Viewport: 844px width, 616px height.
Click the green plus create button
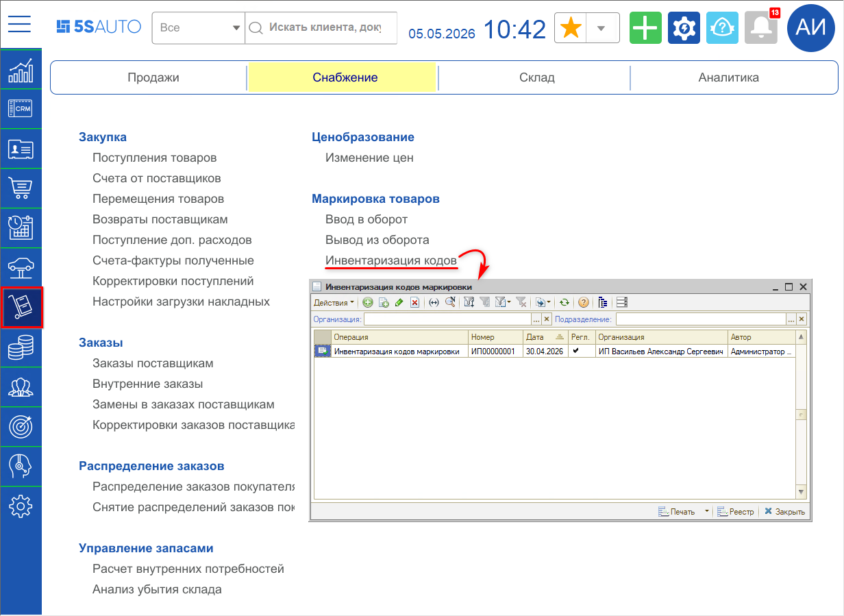(x=645, y=28)
